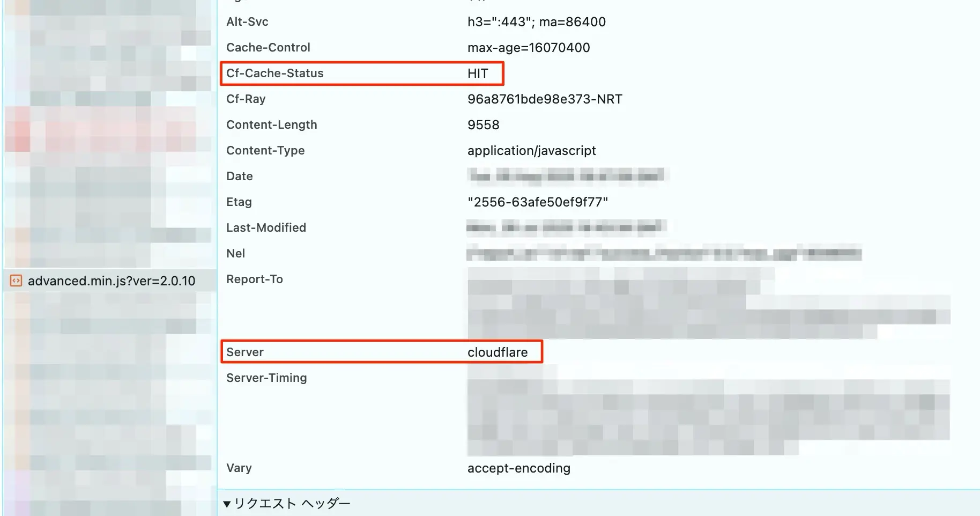Click the Cf-Ray value ending in NRT
This screenshot has height=516, width=980.
coord(545,99)
